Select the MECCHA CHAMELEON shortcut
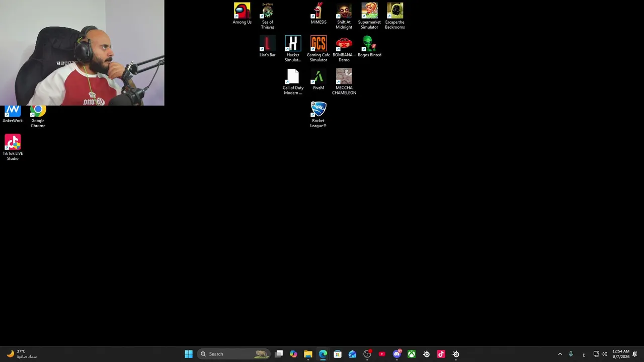Image resolution: width=644 pixels, height=362 pixels. pos(344,82)
